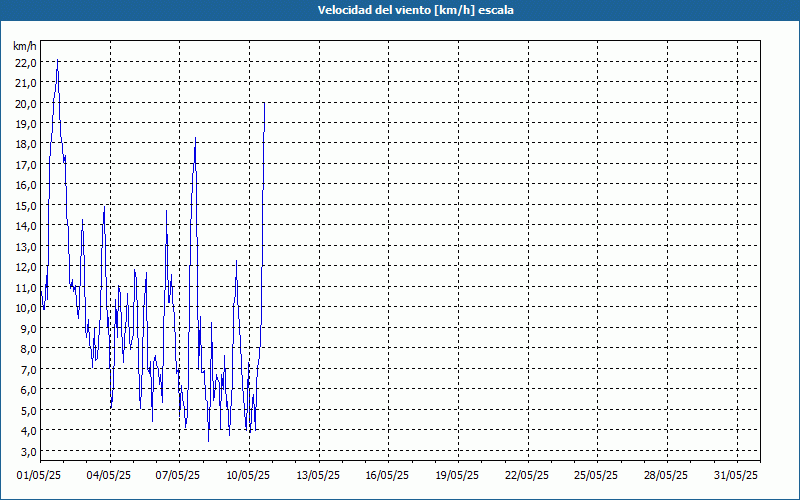Select the 22/05/25 date label
This screenshot has width=800, height=500.
(x=527, y=475)
